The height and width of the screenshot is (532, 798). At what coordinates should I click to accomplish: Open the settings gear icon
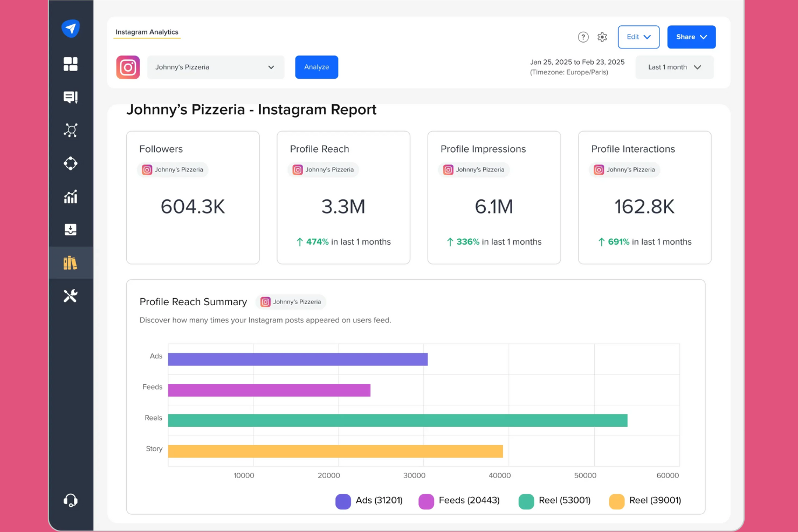click(602, 37)
